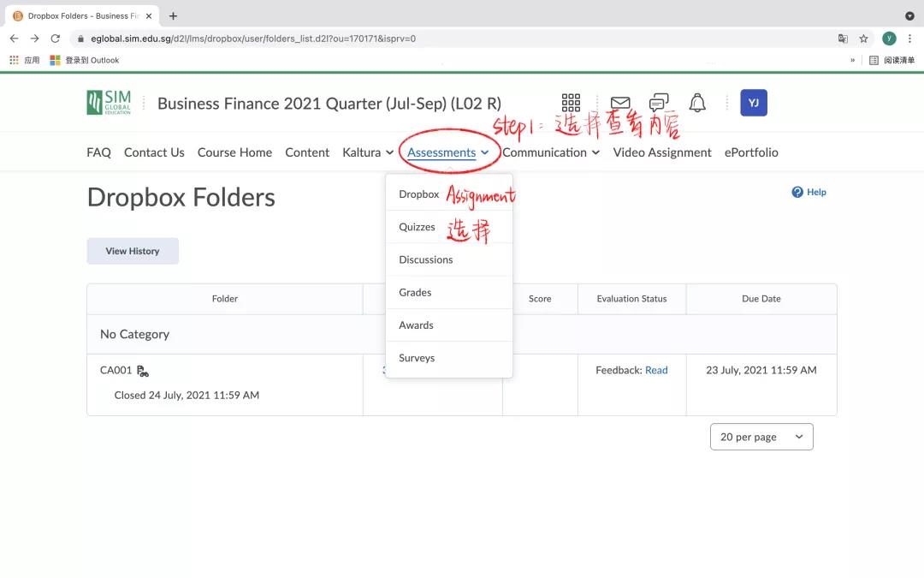
Task: Click the Help question mark icon
Action: [x=797, y=193]
